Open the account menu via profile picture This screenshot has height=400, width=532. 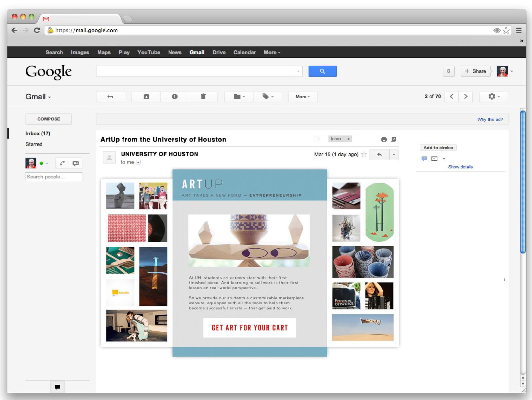coord(502,71)
